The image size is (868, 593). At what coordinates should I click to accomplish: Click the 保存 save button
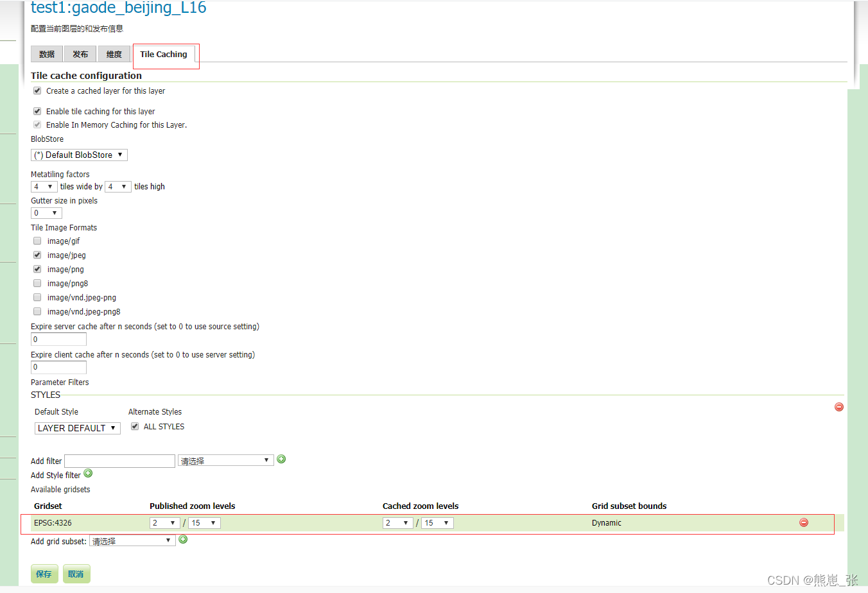[44, 574]
